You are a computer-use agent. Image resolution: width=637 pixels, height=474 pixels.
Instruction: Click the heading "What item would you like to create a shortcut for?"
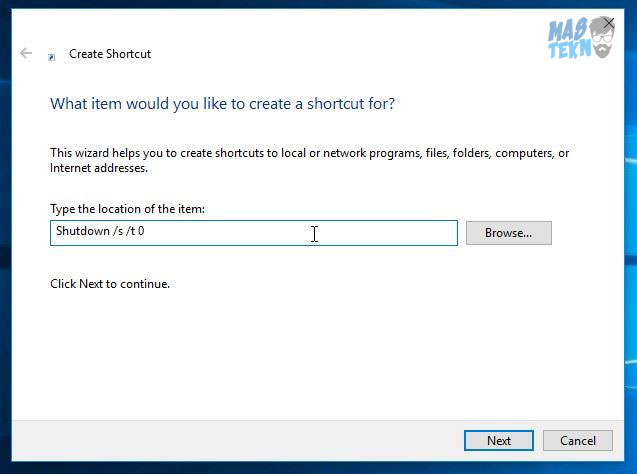click(222, 104)
